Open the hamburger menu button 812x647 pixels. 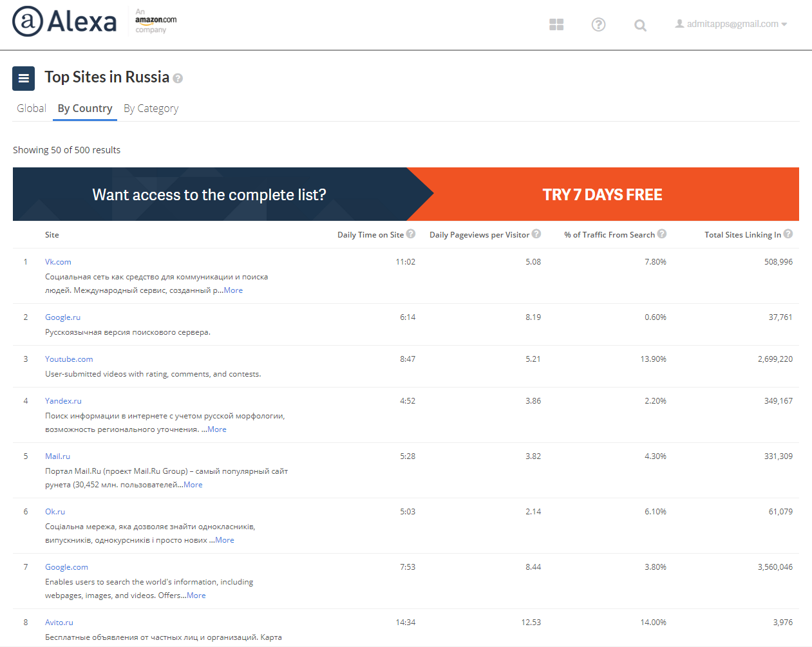[24, 79]
